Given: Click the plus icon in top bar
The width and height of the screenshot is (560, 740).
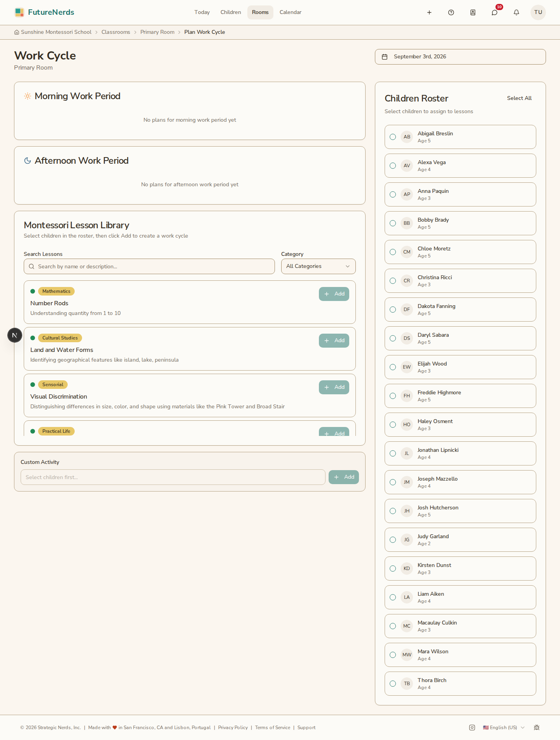Looking at the screenshot, I should [x=429, y=12].
